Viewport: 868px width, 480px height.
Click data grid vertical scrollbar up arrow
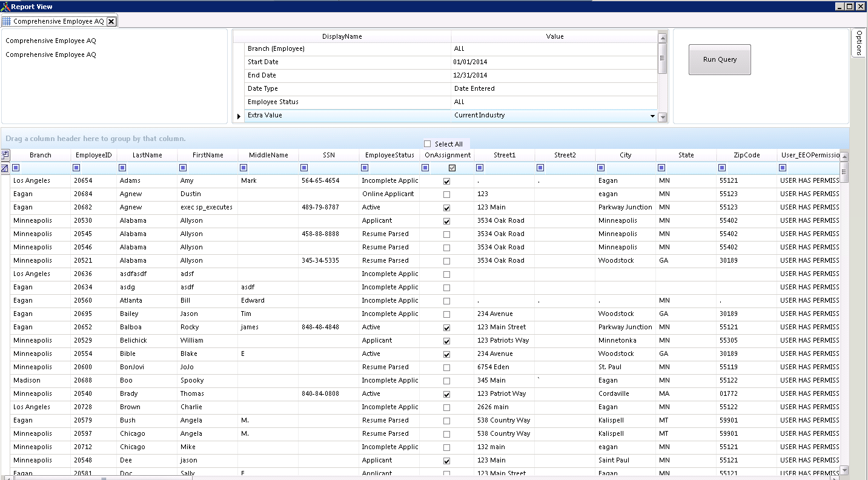844,156
